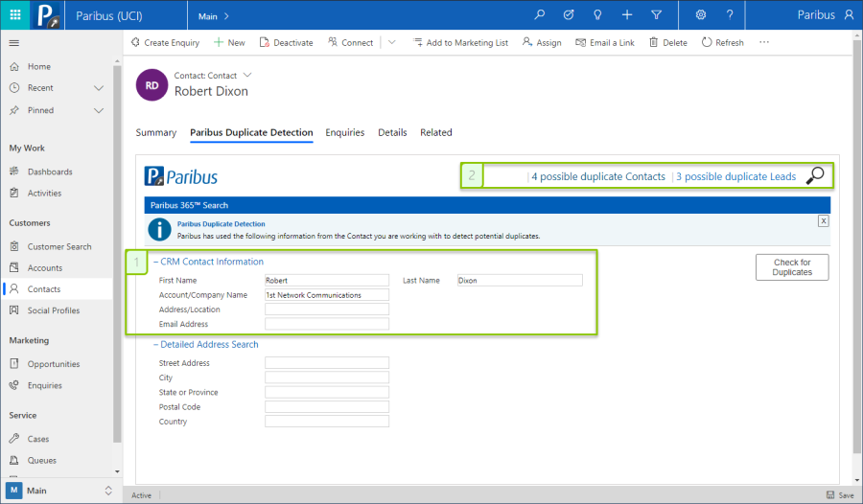Open the form selector chevron beside Contact
863x504 pixels.
[x=247, y=75]
